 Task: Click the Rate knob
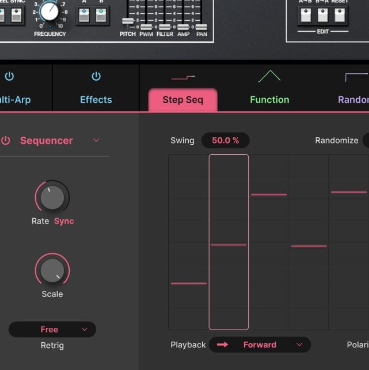52,197
